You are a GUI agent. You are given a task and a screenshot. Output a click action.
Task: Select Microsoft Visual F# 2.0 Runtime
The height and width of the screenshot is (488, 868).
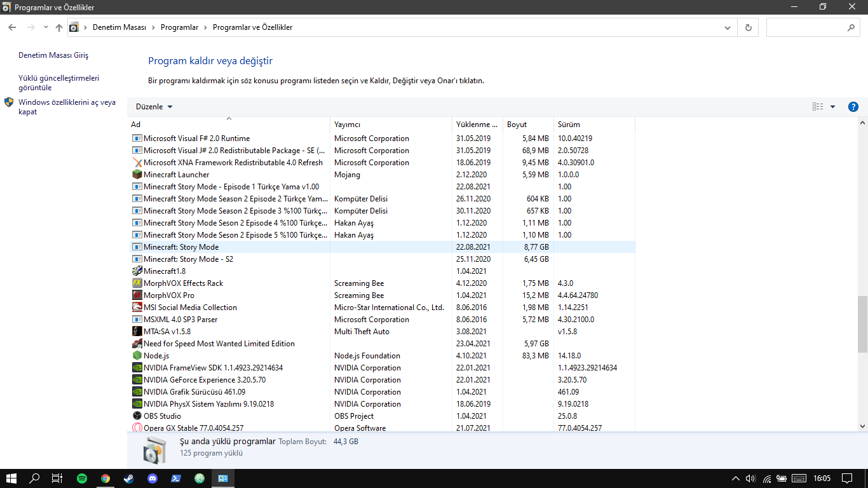[x=383, y=139]
